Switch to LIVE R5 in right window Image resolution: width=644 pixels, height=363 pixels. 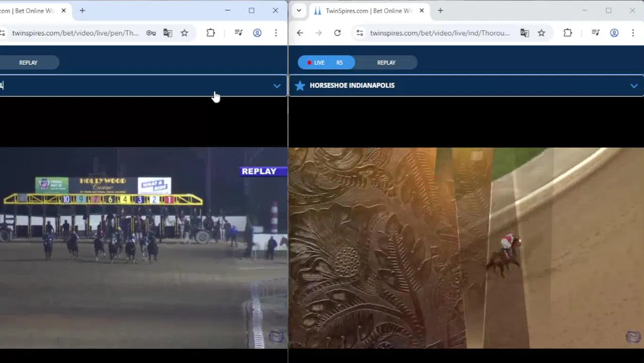327,63
